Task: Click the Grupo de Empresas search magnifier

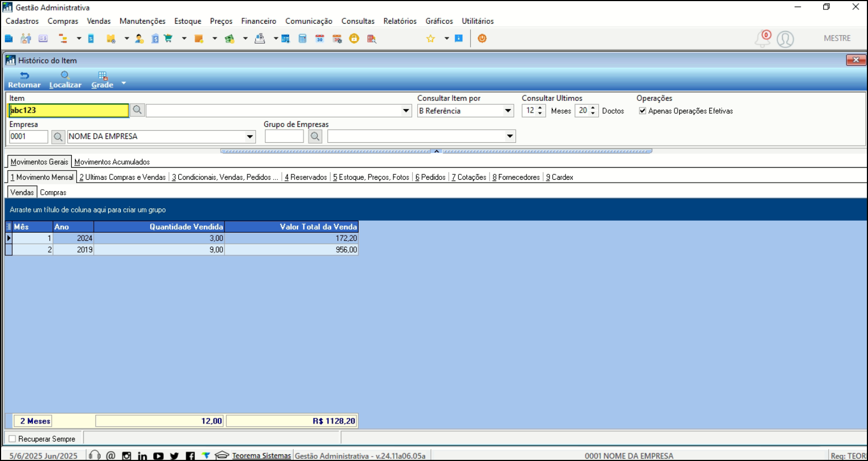Action: (315, 136)
